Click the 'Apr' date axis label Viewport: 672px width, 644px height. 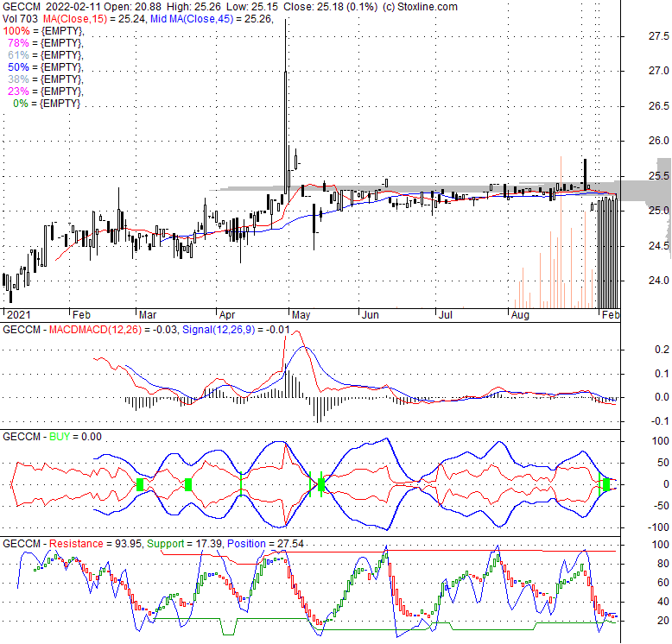click(227, 315)
